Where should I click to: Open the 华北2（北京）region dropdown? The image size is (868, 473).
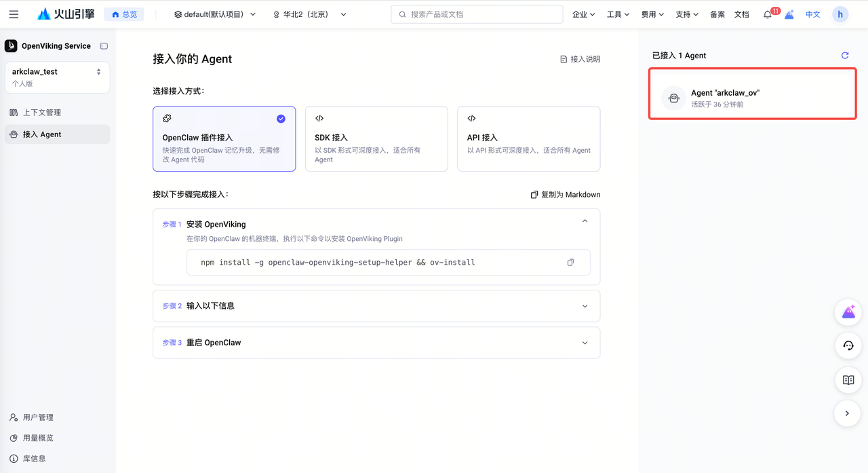(309, 14)
